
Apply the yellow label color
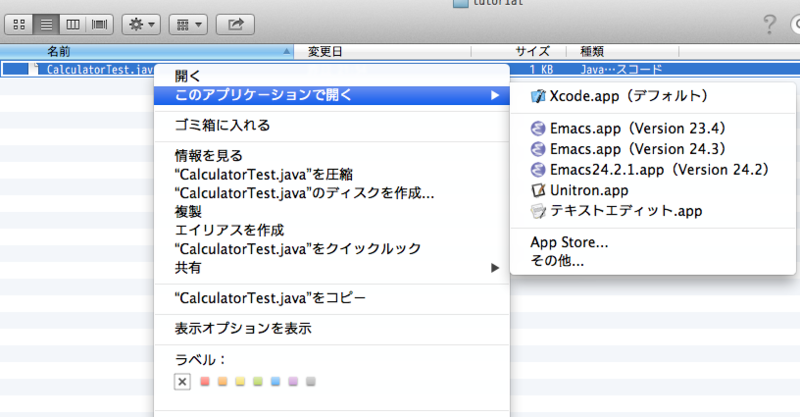pos(240,381)
